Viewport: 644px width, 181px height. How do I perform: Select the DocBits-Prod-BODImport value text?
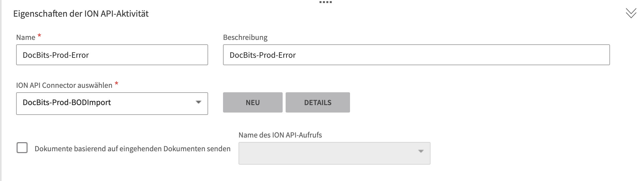coord(67,102)
